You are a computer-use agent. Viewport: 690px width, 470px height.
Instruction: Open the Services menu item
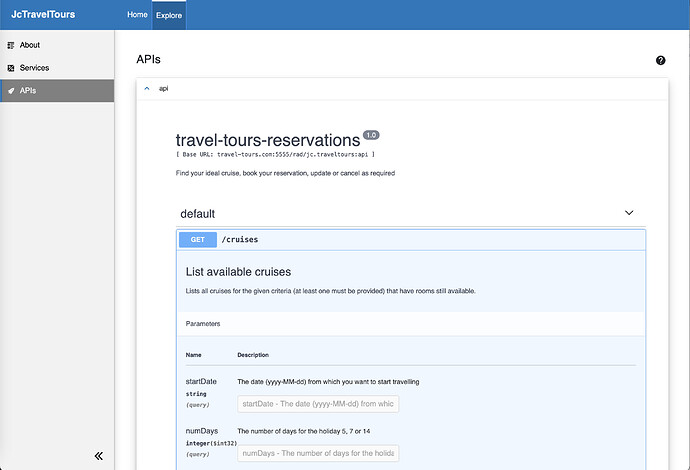(34, 68)
